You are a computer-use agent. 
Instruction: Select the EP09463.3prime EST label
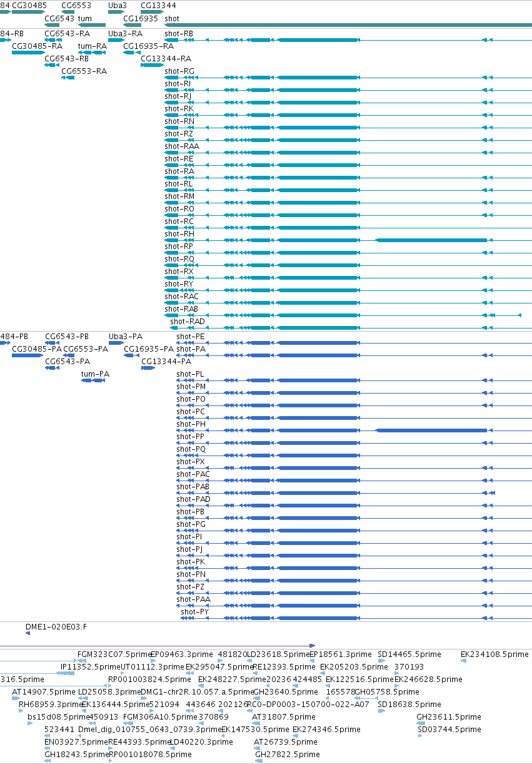(x=182, y=654)
